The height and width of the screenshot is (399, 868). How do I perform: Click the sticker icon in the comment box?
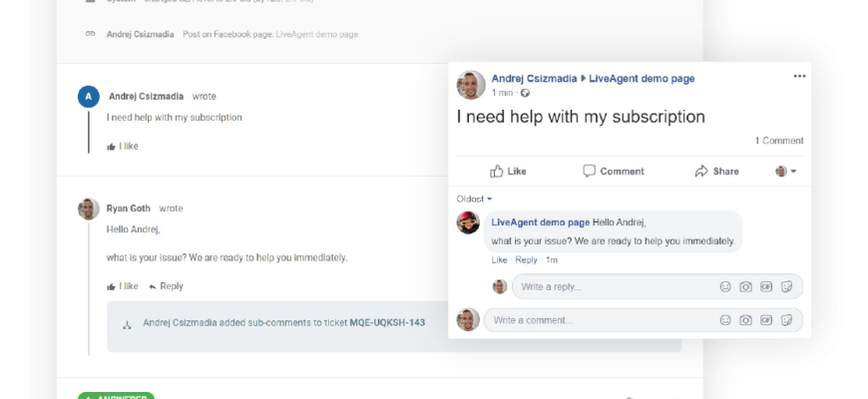tap(787, 320)
